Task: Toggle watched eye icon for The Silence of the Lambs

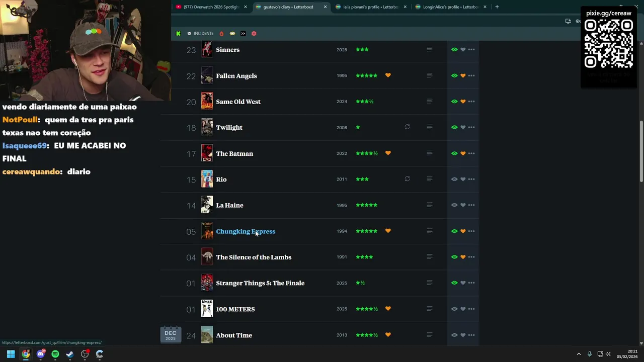Action: tap(454, 257)
